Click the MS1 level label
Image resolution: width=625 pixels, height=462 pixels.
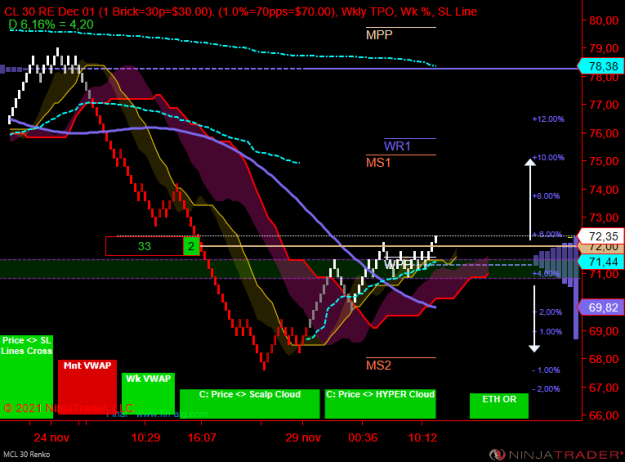click(378, 163)
